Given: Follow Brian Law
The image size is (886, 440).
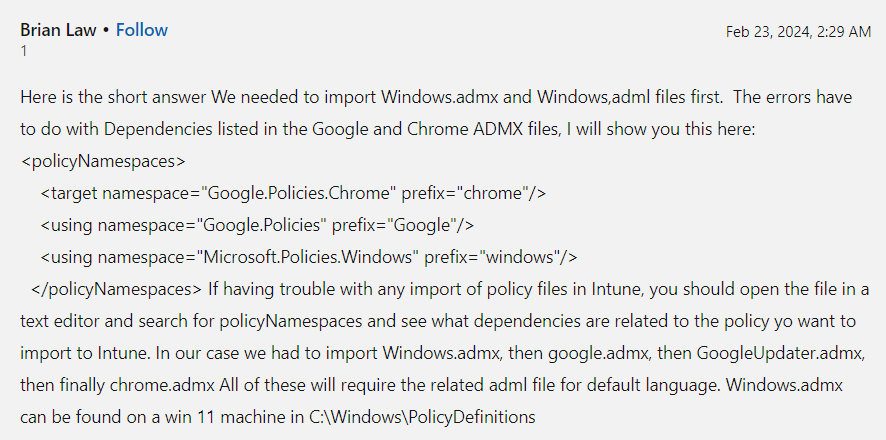Looking at the screenshot, I should [x=142, y=30].
